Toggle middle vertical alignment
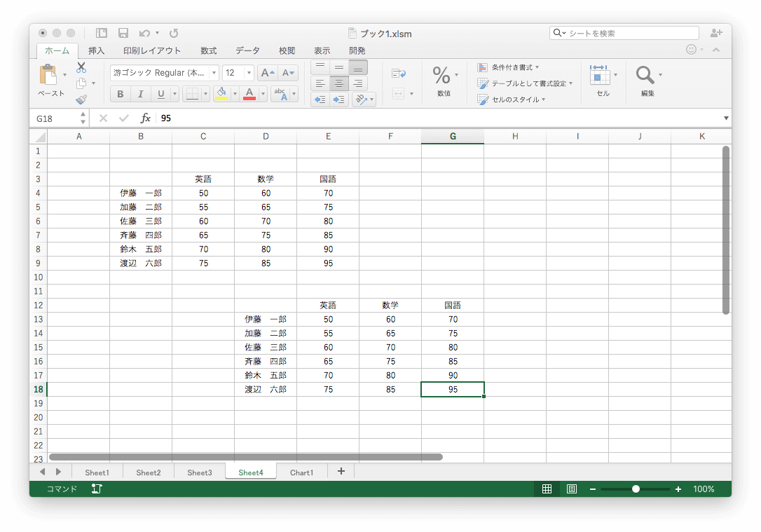Screen dimensions: 761x532 pos(338,67)
